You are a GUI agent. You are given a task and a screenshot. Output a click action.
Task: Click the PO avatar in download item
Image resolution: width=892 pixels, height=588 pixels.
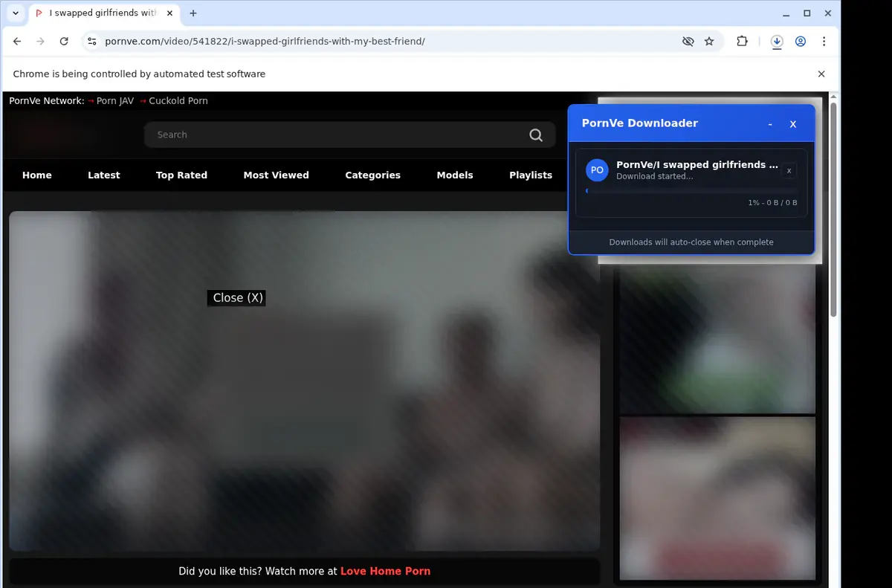pos(597,170)
